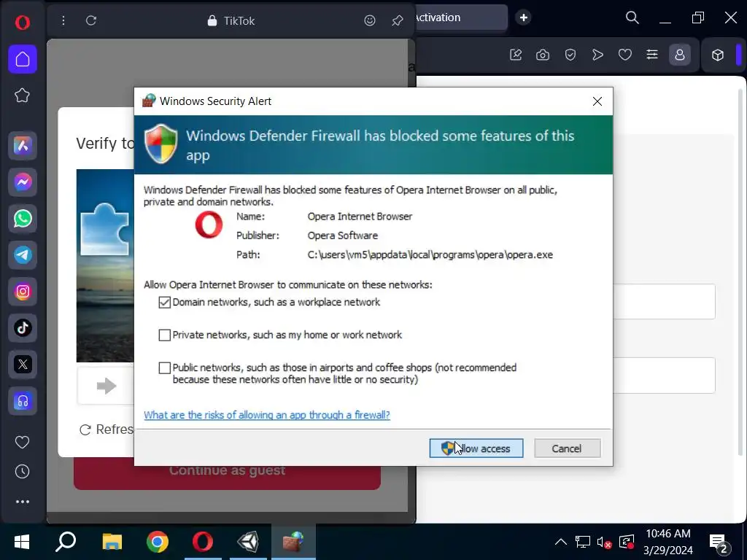The height and width of the screenshot is (560, 747).
Task: Click the Activation page vertical scrollbar
Action: [740, 271]
